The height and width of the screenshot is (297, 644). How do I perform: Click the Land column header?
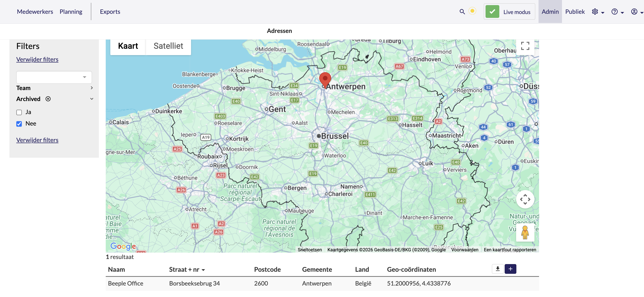[362, 269]
